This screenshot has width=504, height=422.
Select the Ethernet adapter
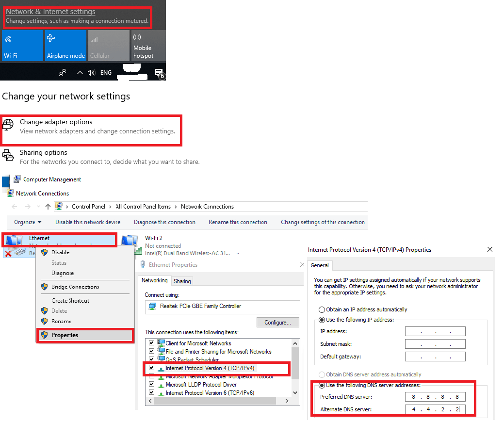pos(60,240)
